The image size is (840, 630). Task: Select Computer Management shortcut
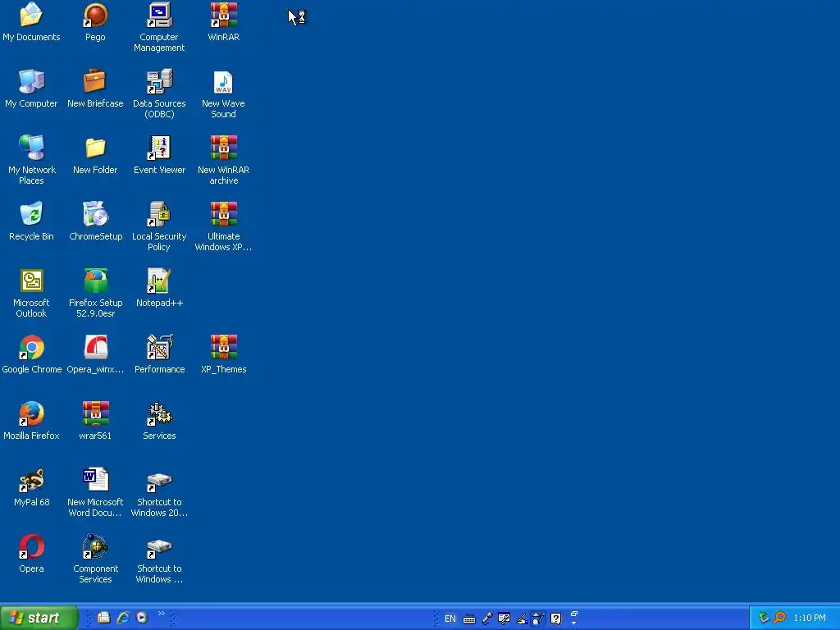point(159,27)
